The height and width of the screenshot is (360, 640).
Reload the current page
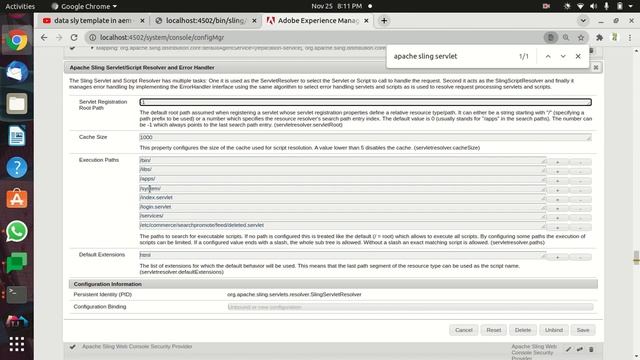(74, 37)
